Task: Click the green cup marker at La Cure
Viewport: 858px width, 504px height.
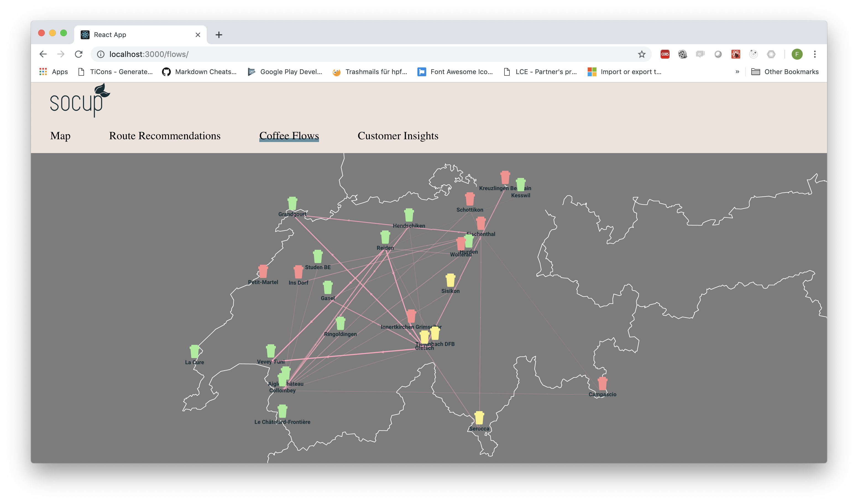Action: tap(194, 351)
